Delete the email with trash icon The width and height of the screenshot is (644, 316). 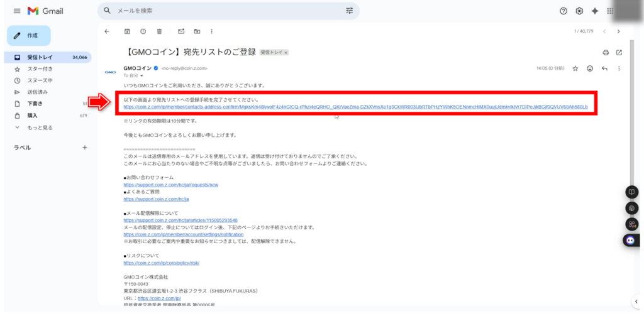pyautogui.click(x=160, y=31)
